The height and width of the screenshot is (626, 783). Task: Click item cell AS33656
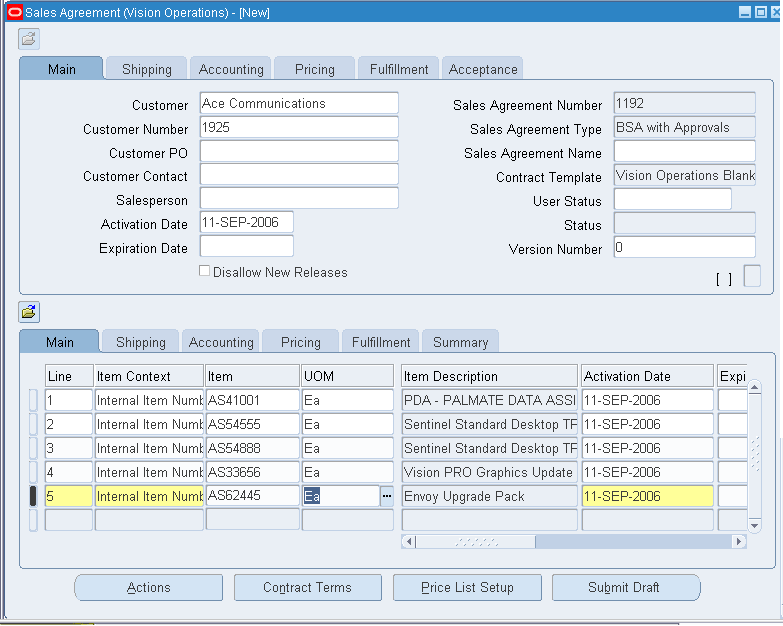click(x=253, y=472)
